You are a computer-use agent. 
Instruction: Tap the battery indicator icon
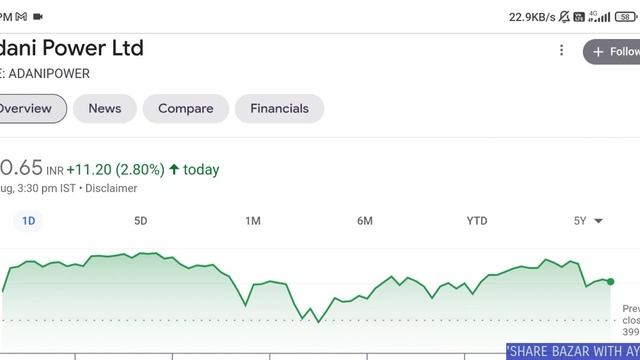point(626,17)
